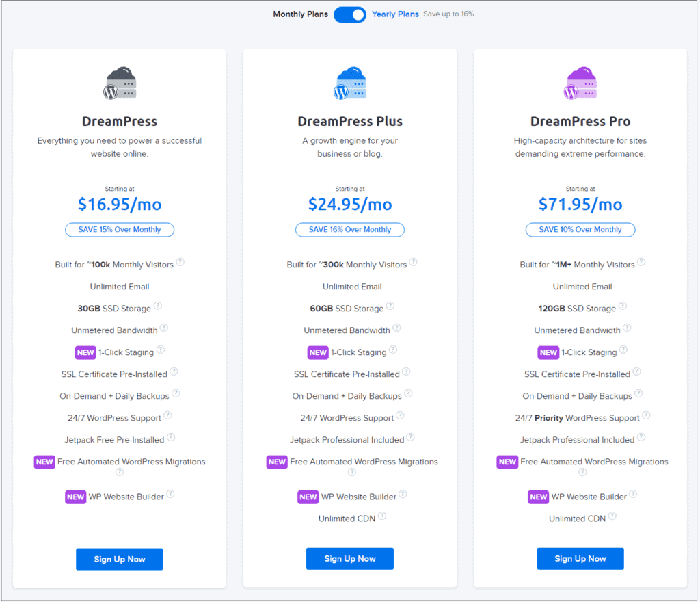The height and width of the screenshot is (602, 700).
Task: Click the $71.95/mo price
Action: point(580,205)
